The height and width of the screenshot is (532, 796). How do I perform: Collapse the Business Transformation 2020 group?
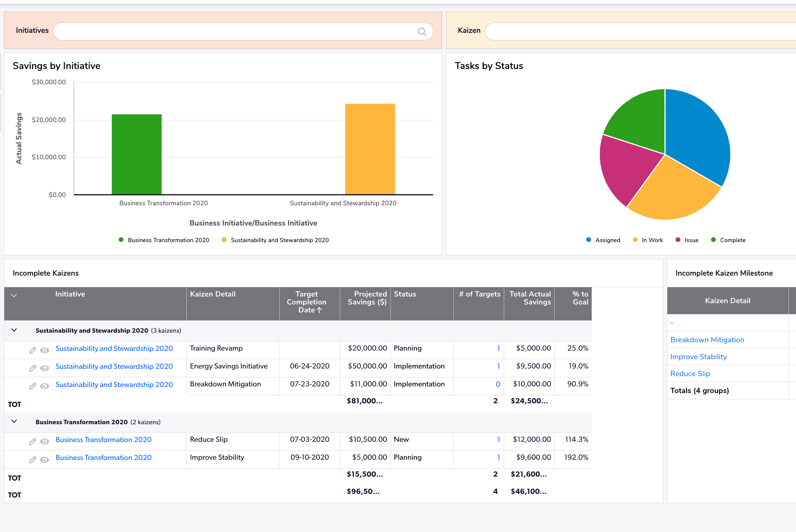tap(14, 422)
